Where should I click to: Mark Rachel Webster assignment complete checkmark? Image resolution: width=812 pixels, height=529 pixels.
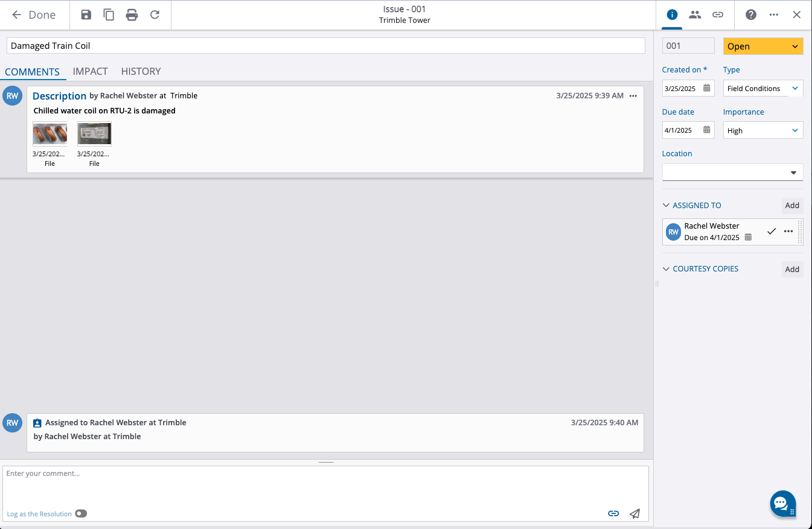pyautogui.click(x=771, y=232)
